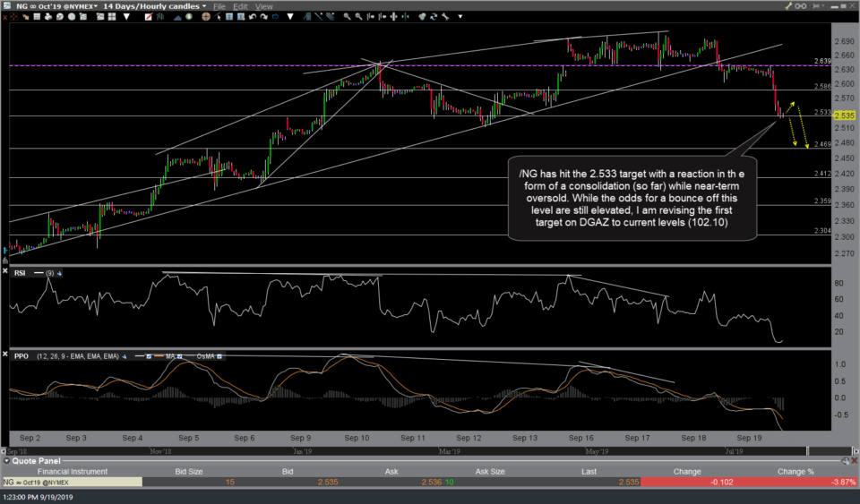Open the View menu
Image resolution: width=860 pixels, height=504 pixels.
point(264,6)
